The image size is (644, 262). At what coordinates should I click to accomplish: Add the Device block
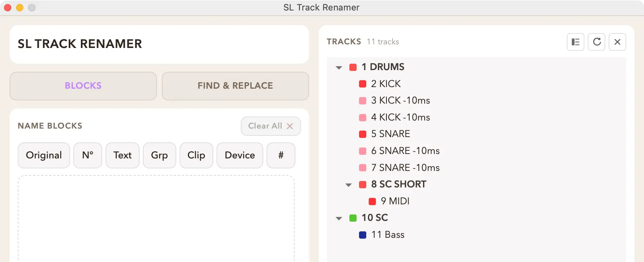pyautogui.click(x=240, y=155)
